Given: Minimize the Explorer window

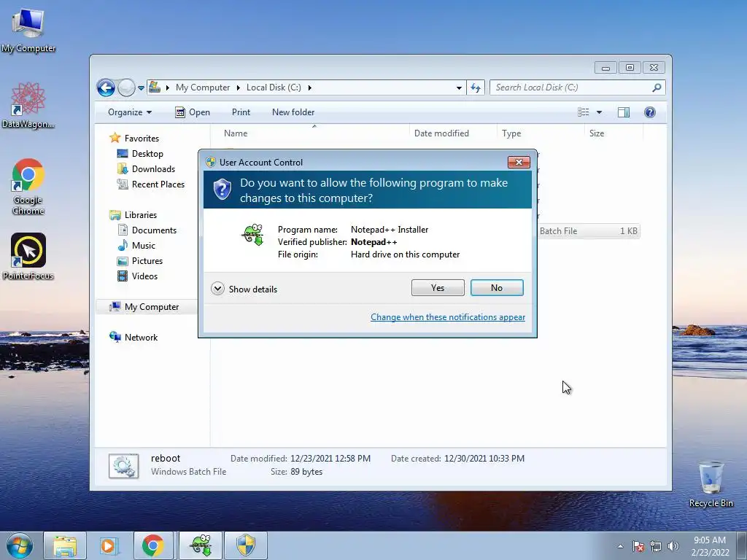Looking at the screenshot, I should (605, 68).
